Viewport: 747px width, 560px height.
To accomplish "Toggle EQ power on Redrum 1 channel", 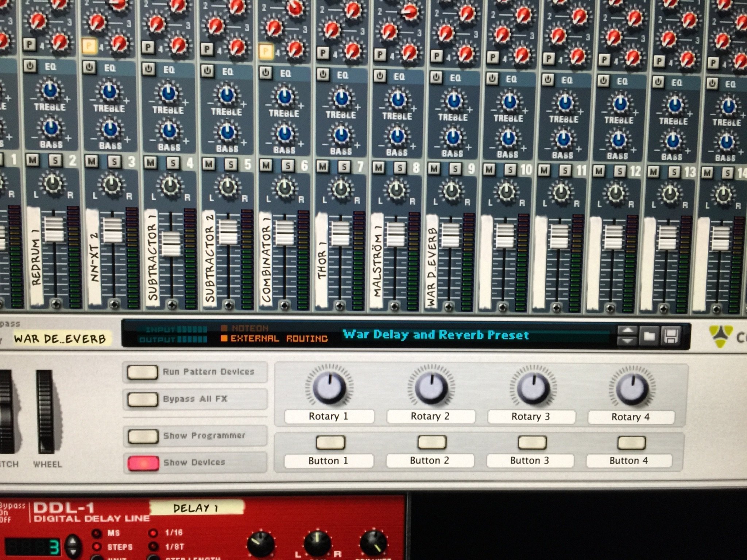I will [x=30, y=66].
